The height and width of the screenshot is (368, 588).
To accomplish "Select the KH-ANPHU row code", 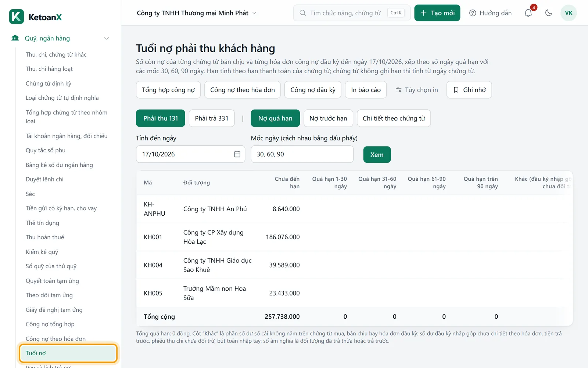I will pos(154,209).
